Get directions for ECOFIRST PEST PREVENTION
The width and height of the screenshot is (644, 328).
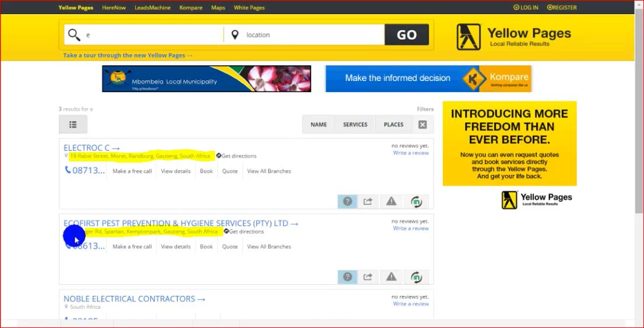click(x=244, y=231)
